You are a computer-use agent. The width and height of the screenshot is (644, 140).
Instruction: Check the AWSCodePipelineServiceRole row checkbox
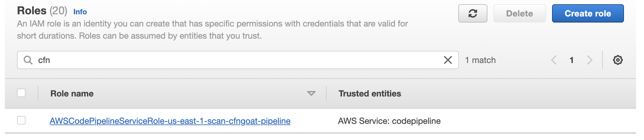21,120
